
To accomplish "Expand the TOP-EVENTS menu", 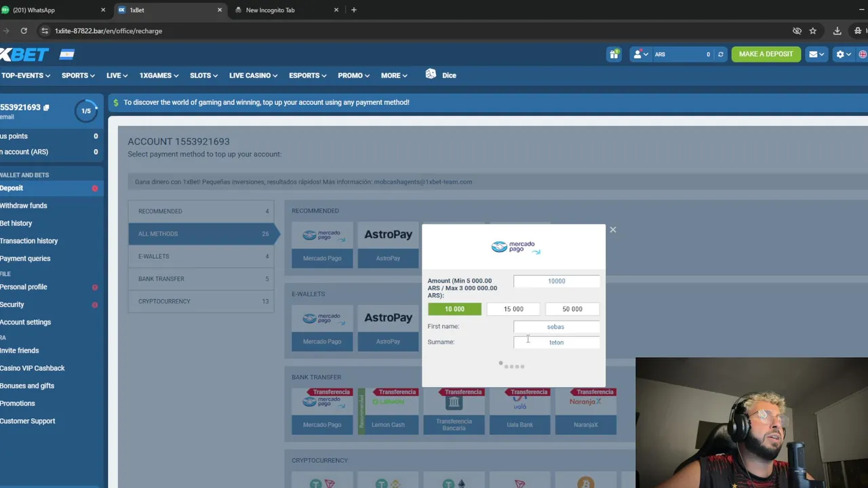I will click(x=25, y=75).
